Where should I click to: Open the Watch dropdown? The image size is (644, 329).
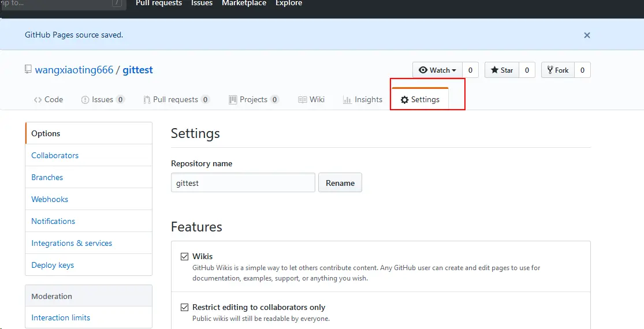[x=437, y=70]
